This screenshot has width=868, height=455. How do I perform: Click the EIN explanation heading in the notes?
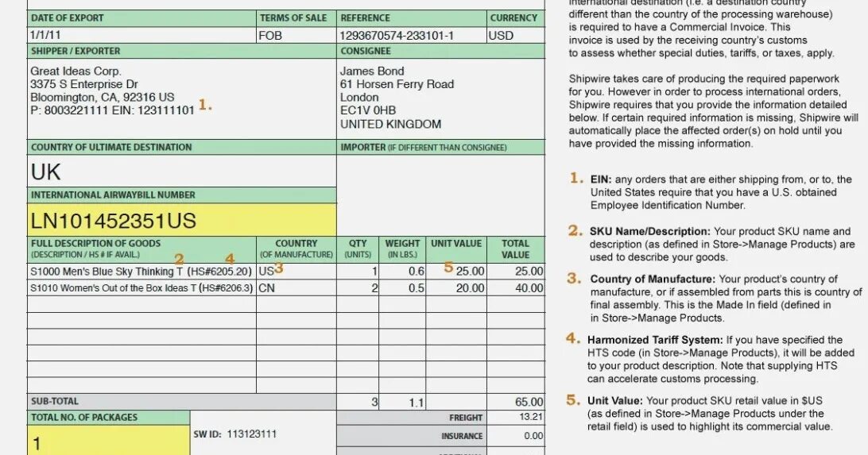click(601, 179)
